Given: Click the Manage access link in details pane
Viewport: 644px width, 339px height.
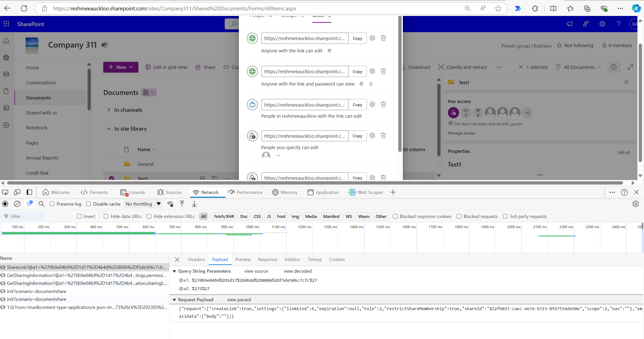Looking at the screenshot, I should pyautogui.click(x=462, y=133).
